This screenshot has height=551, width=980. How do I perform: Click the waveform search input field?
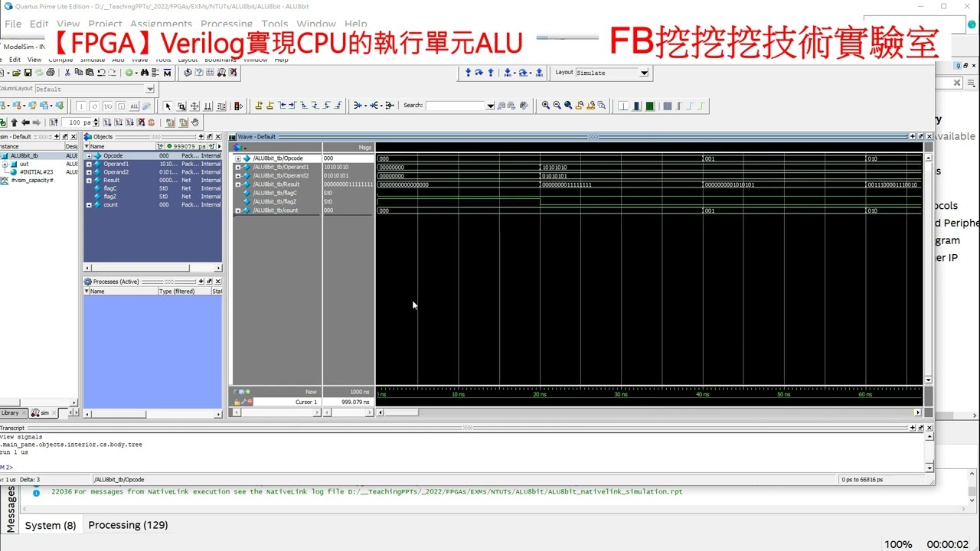[456, 106]
